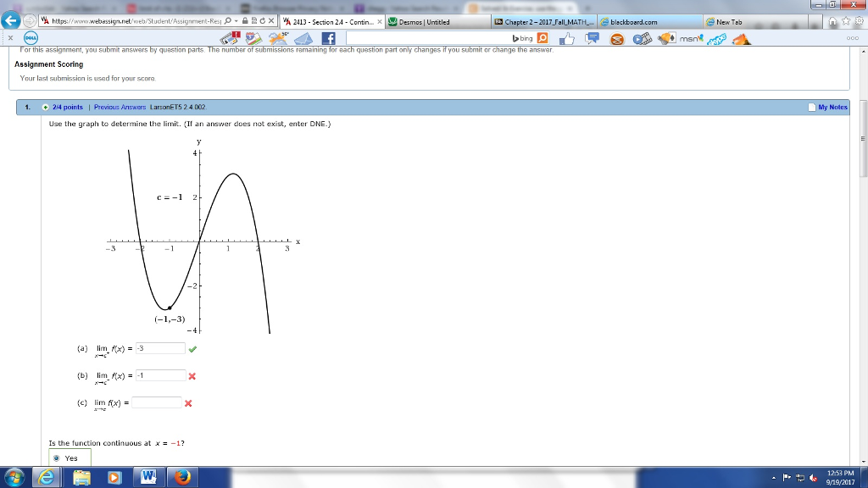Open browser settings via the gear icon

(859, 20)
